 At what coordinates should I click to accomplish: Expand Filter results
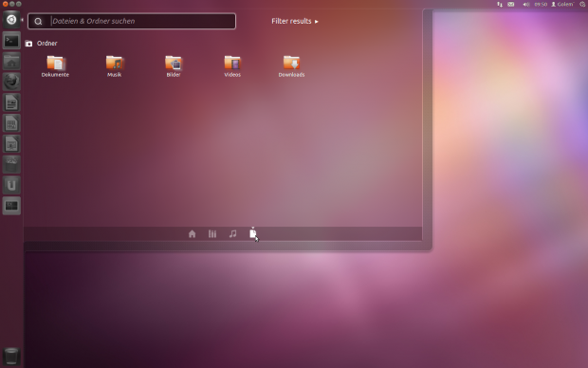click(295, 22)
